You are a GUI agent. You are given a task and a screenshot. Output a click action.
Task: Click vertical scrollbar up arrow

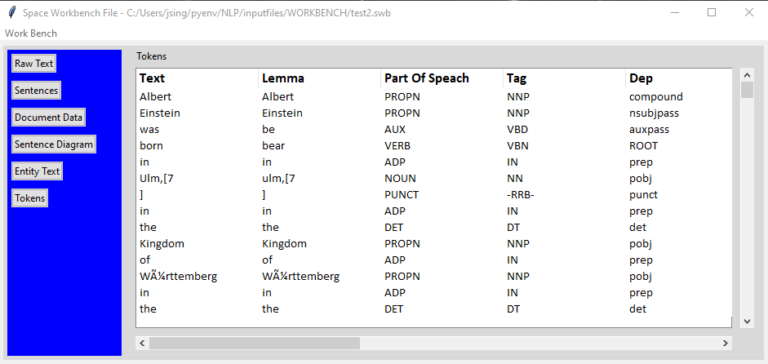747,75
